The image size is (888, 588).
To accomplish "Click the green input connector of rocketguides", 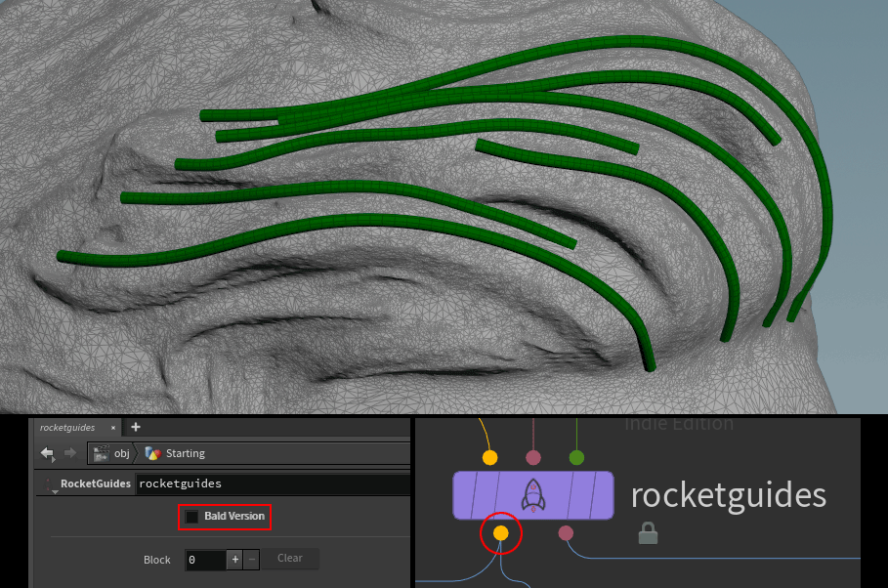I will point(576,457).
